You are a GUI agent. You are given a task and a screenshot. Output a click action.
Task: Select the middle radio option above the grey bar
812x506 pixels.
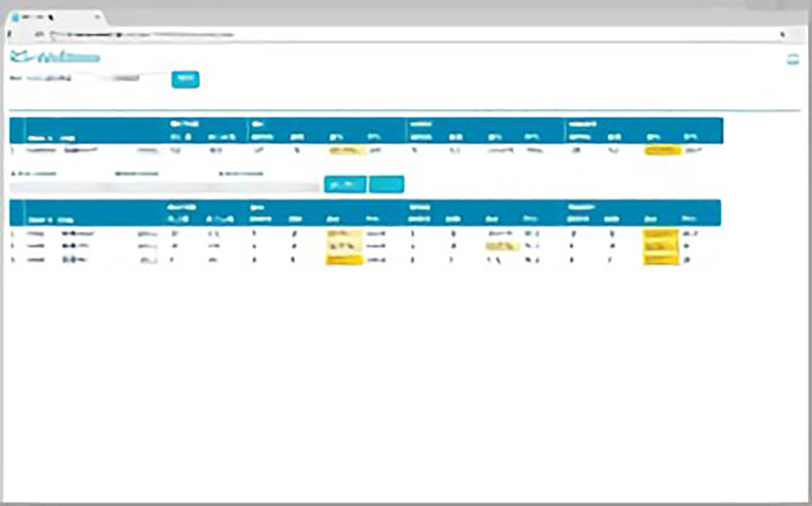[x=118, y=174]
